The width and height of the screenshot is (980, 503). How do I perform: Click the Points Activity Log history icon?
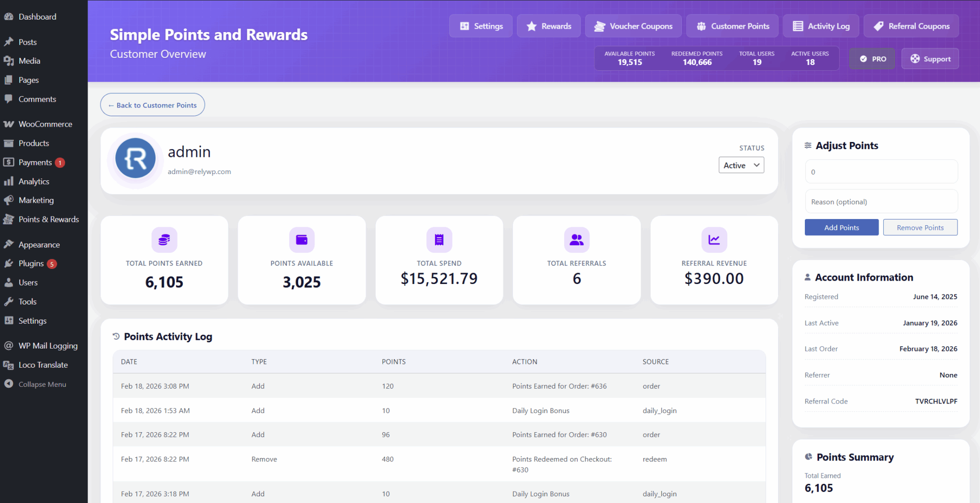[115, 336]
